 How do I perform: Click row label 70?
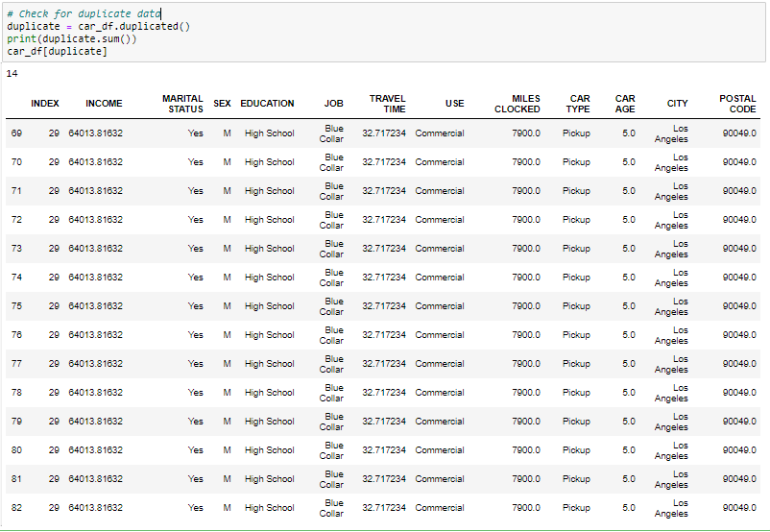click(16, 162)
